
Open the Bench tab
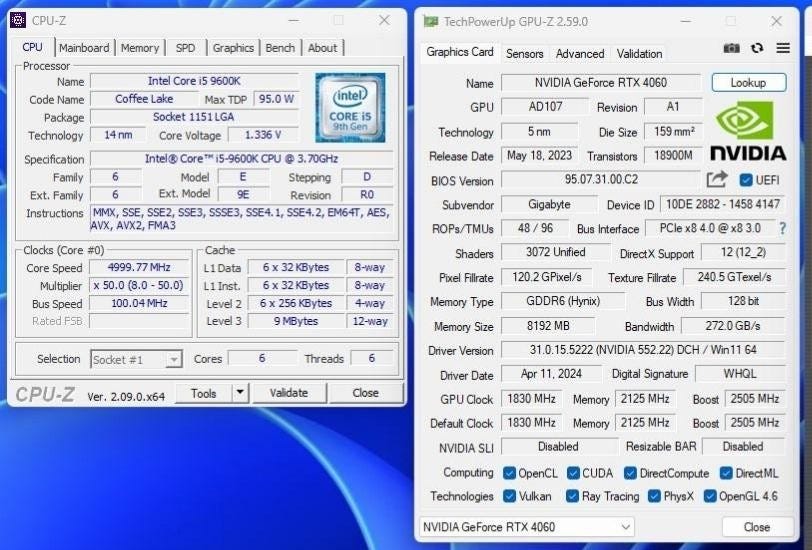[x=280, y=48]
